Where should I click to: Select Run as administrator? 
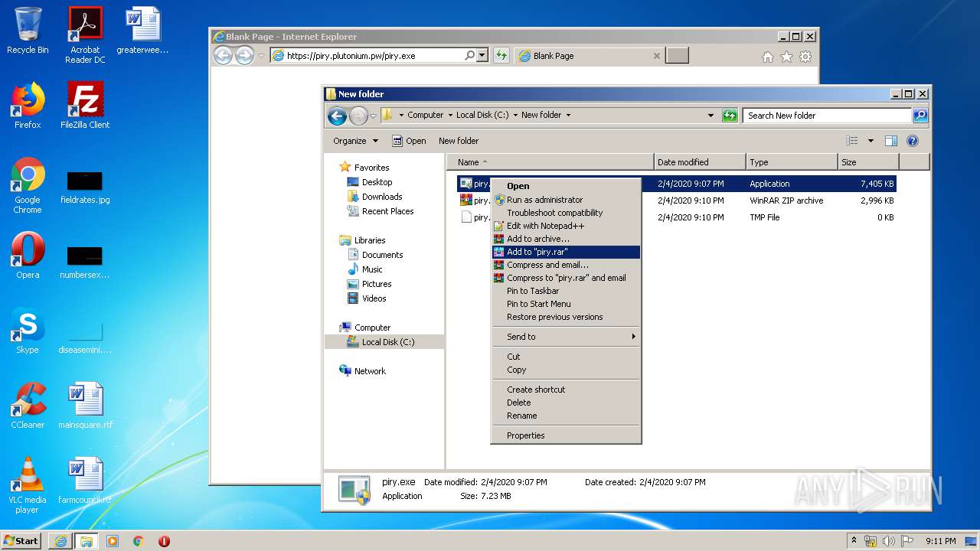point(566,200)
